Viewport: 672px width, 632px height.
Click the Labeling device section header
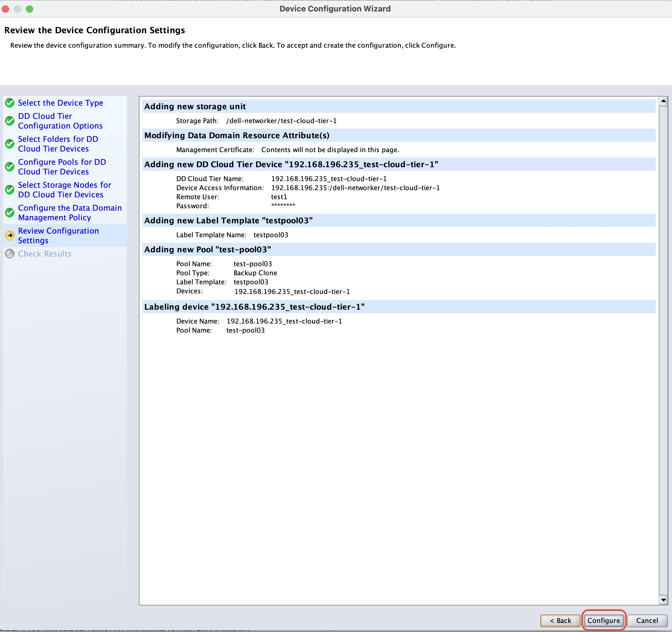tap(399, 307)
